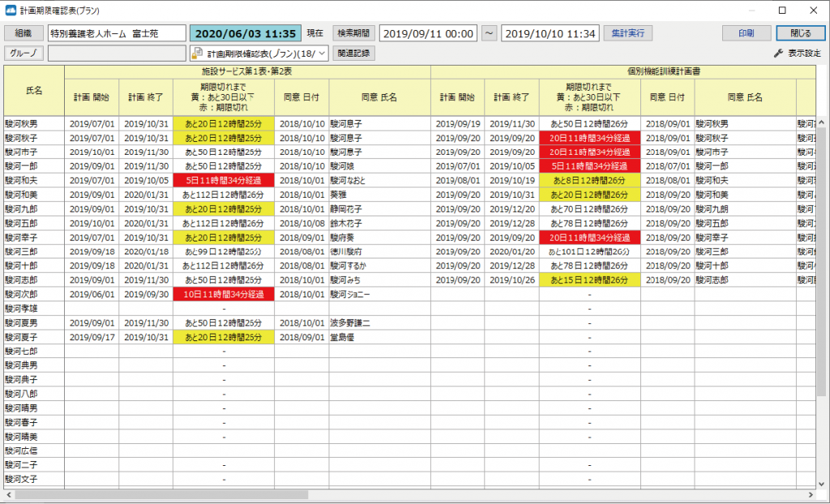Run aggregation with 集計実行
Image resolution: width=830 pixels, height=504 pixels.
pyautogui.click(x=627, y=33)
